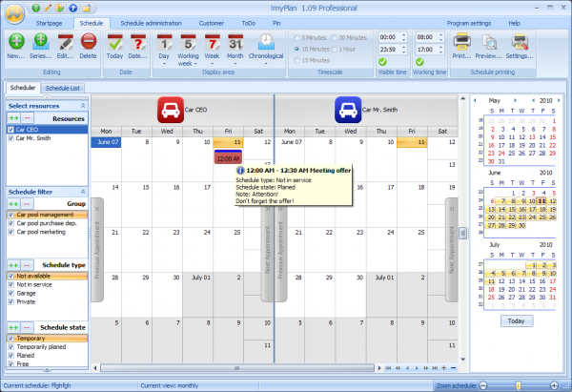The height and width of the screenshot is (392, 572).
Task: Click the blue help quick-access icon
Action: [x=73, y=8]
